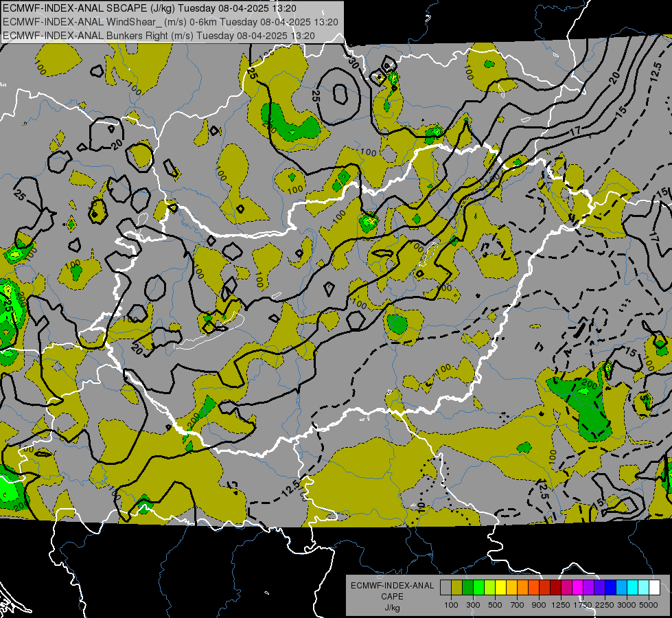Click the olive swatch in CAPE legend
Screen dimensions: 672x618
pos(456,587)
